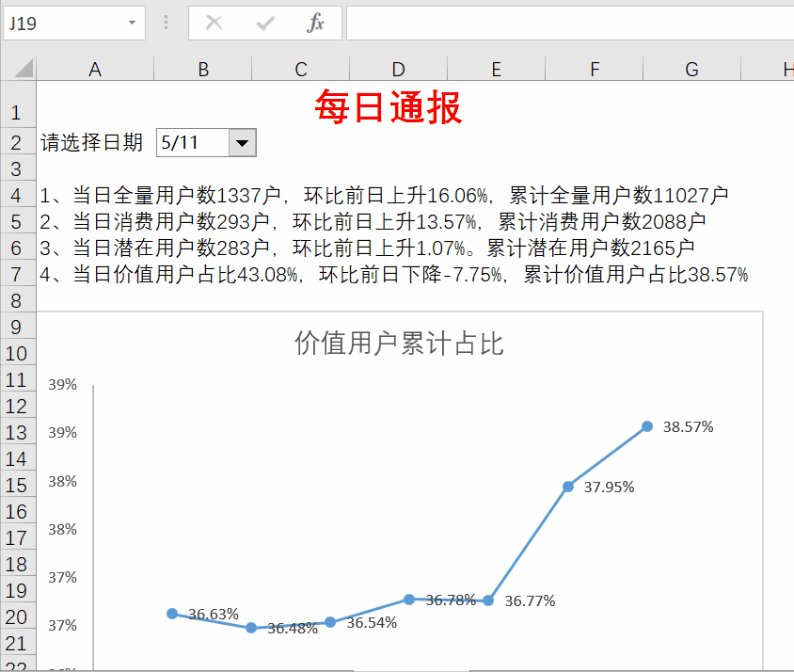Click the chart data point at 38.57%
Image resolution: width=794 pixels, height=672 pixels.
(647, 426)
